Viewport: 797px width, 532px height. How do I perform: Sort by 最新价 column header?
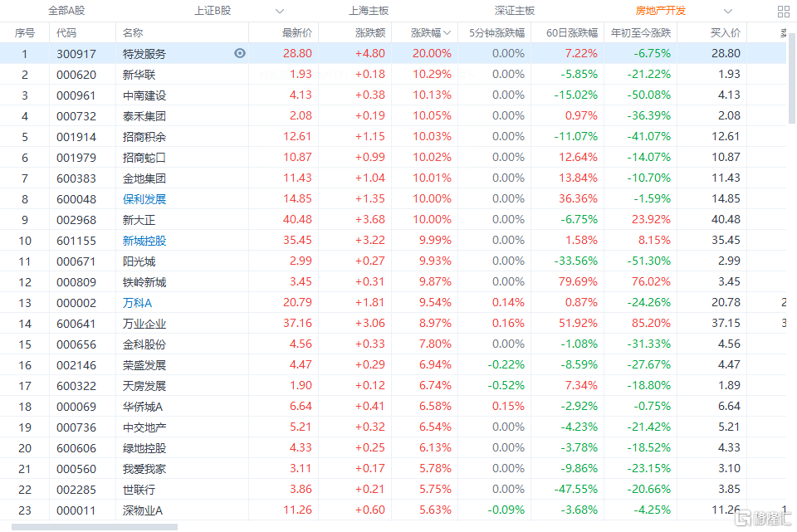click(x=297, y=33)
